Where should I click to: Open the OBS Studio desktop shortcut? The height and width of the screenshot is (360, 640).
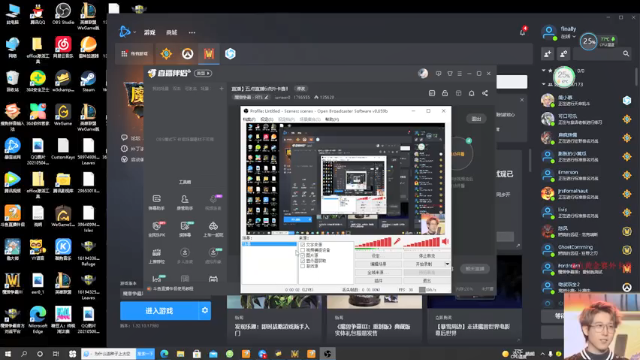click(x=63, y=13)
